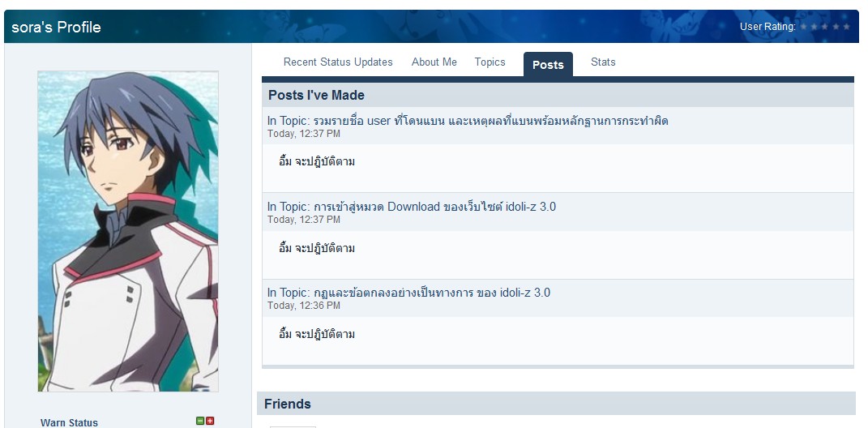Click the Friends section header
868x428 pixels.
(556, 404)
